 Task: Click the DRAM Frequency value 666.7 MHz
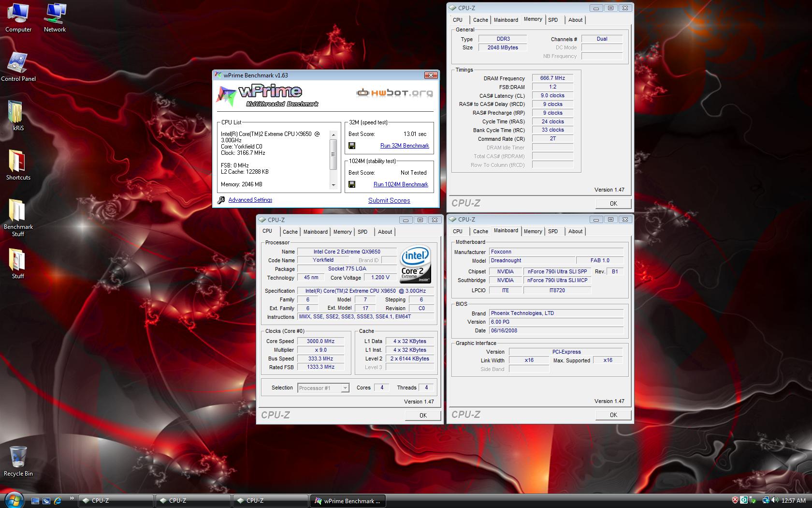tap(552, 78)
